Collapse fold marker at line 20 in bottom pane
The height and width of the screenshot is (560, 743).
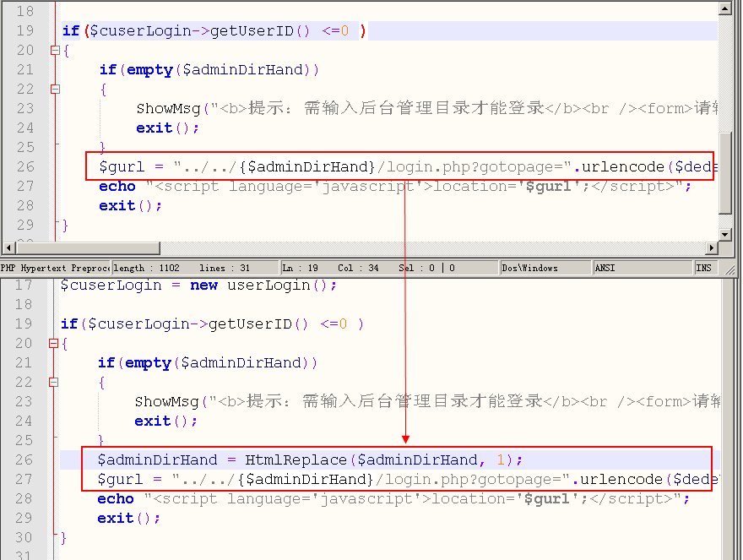point(55,344)
